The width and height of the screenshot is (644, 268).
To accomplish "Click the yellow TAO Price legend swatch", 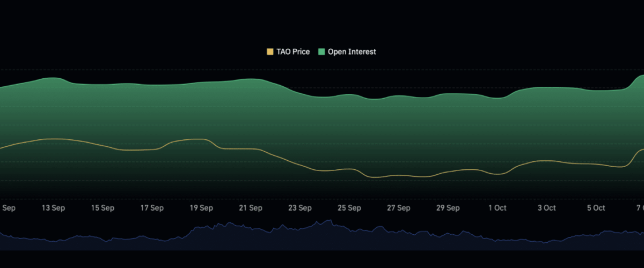I will click(270, 52).
